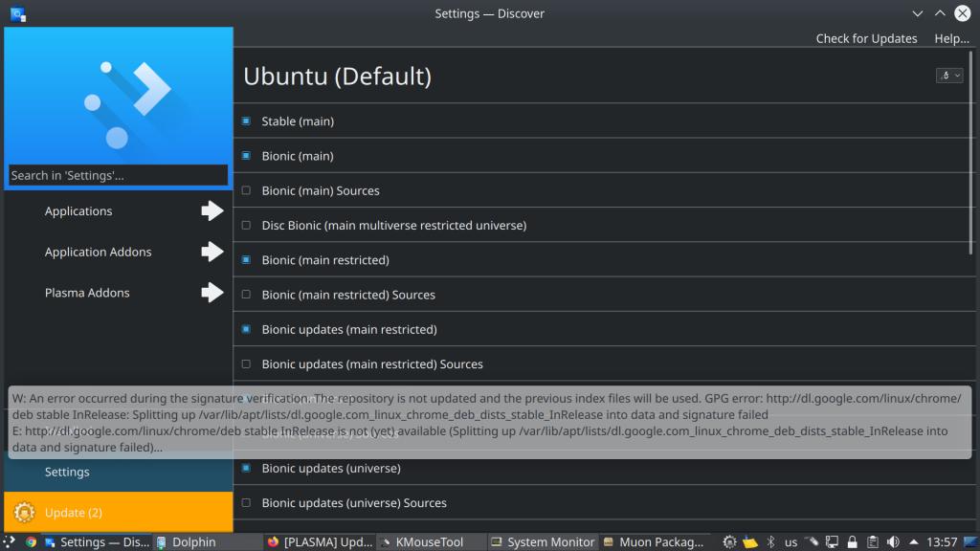Open Google Chrome from the taskbar
The height and width of the screenshot is (551, 980).
coord(31,542)
